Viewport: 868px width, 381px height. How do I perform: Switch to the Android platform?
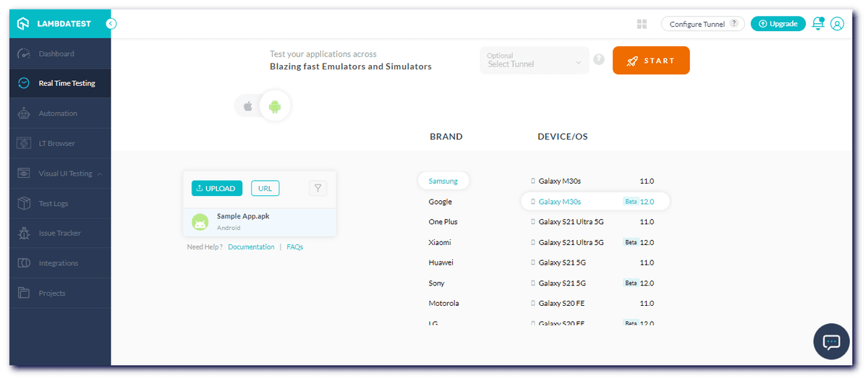pos(274,106)
